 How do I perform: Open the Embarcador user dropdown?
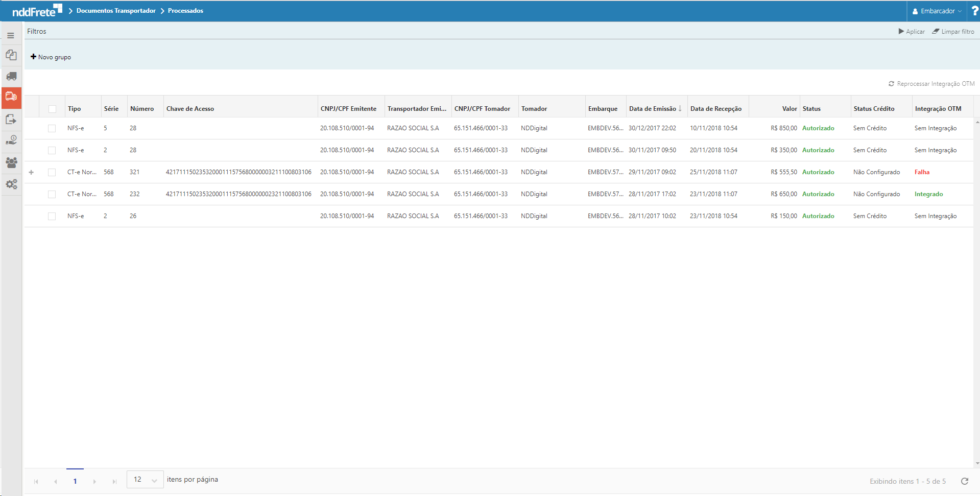coord(937,11)
